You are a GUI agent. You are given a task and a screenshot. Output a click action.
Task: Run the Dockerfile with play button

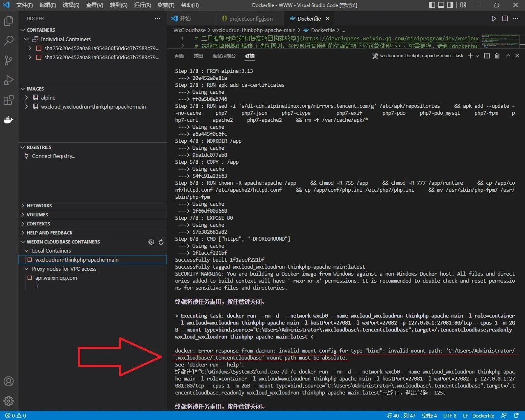click(x=494, y=19)
